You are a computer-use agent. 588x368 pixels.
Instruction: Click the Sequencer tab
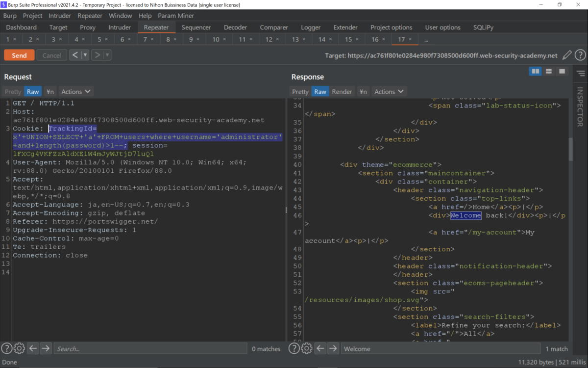click(196, 27)
